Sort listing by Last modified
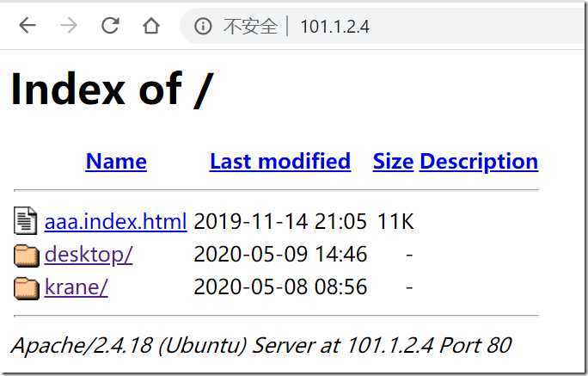This screenshot has width=588, height=376. click(x=280, y=162)
